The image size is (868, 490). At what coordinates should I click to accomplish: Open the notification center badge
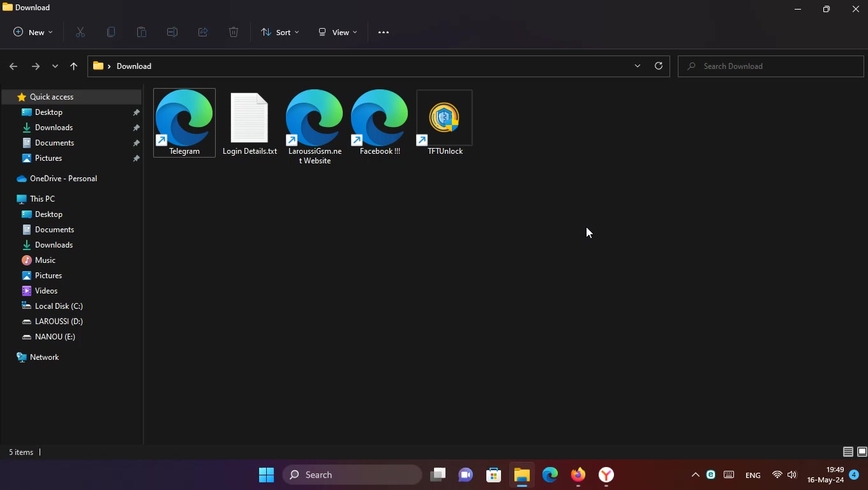coord(854,475)
